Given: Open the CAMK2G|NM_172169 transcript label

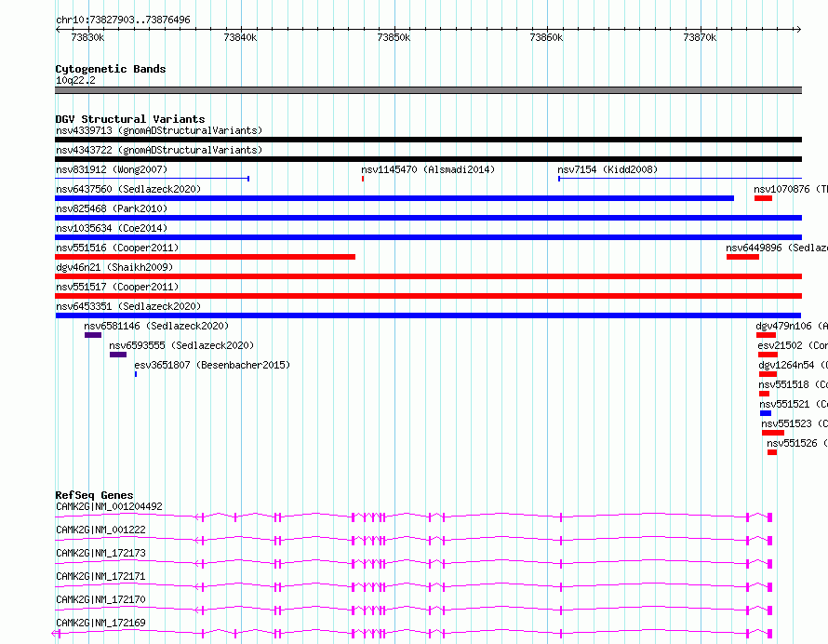Looking at the screenshot, I should 100,623.
